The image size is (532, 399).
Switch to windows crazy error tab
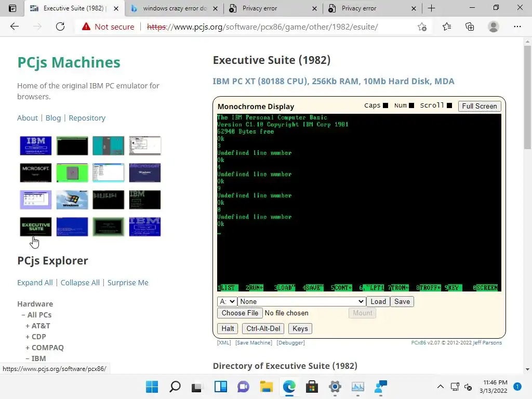point(175,8)
